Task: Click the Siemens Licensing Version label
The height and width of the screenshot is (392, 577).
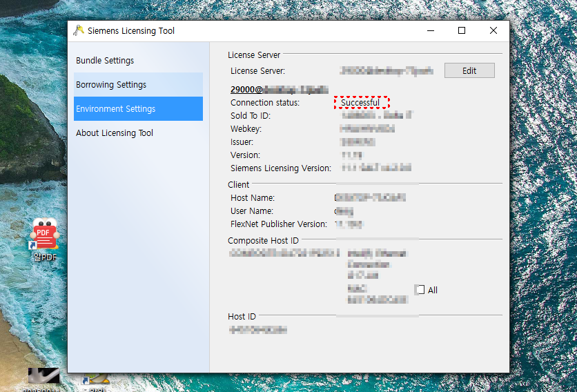Action: pos(281,168)
